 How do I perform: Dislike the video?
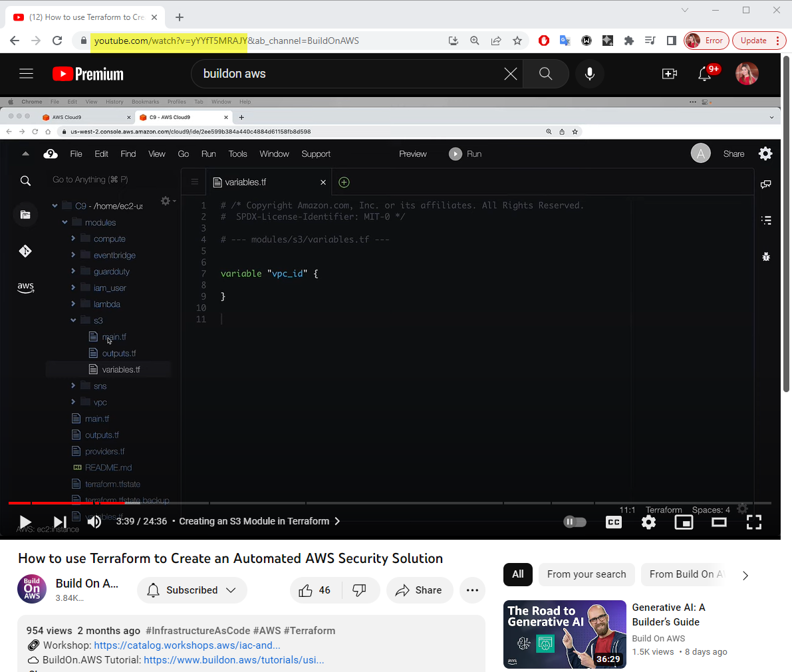point(360,590)
